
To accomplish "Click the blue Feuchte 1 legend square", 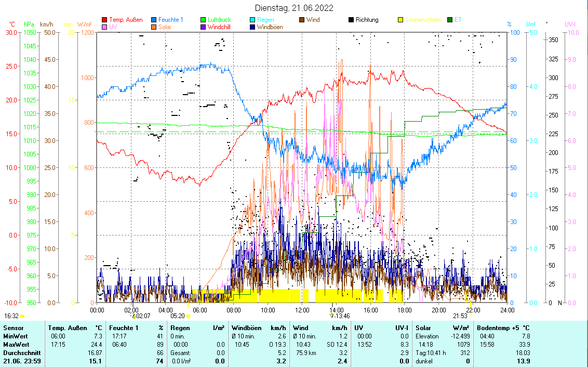I will coord(154,20).
